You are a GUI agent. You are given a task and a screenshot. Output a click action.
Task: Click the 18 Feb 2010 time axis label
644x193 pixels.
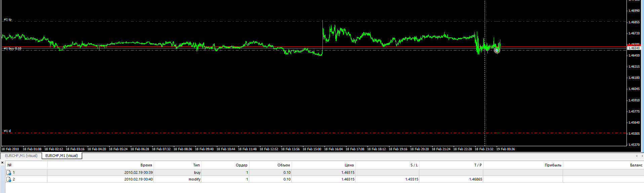click(10, 149)
